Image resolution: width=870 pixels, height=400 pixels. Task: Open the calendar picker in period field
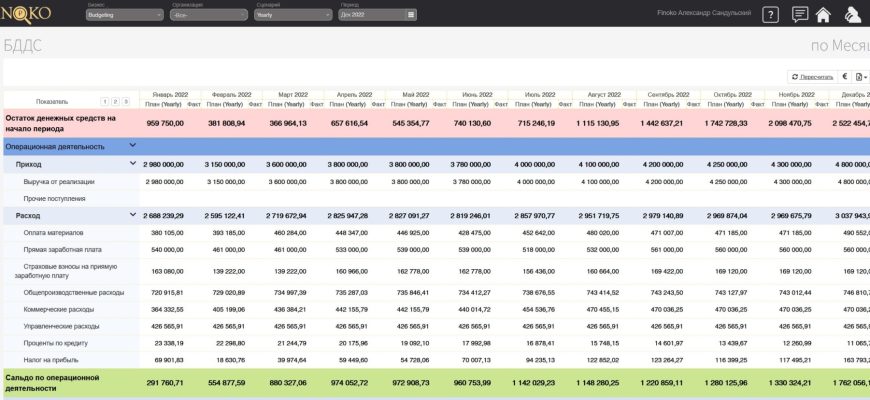(x=411, y=15)
